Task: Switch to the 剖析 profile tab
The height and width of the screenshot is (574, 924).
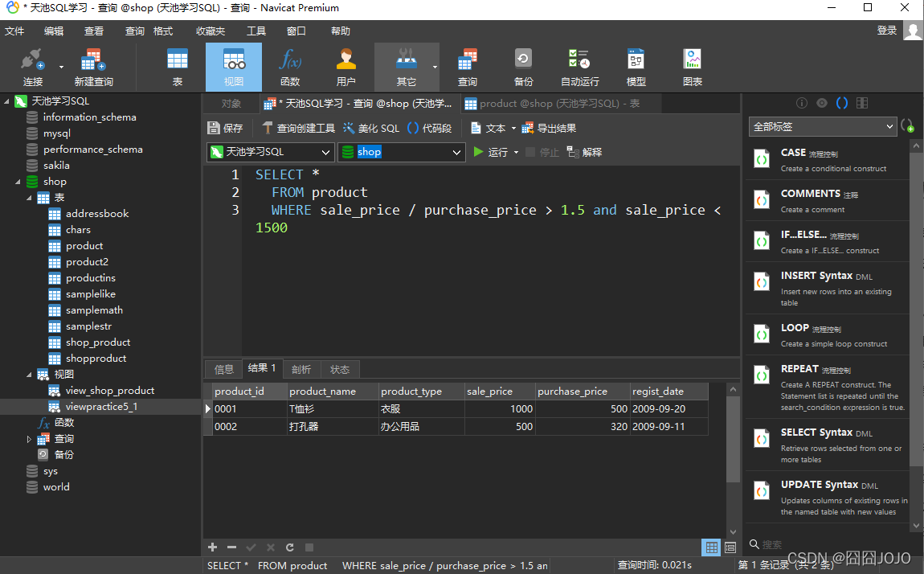Action: click(301, 370)
